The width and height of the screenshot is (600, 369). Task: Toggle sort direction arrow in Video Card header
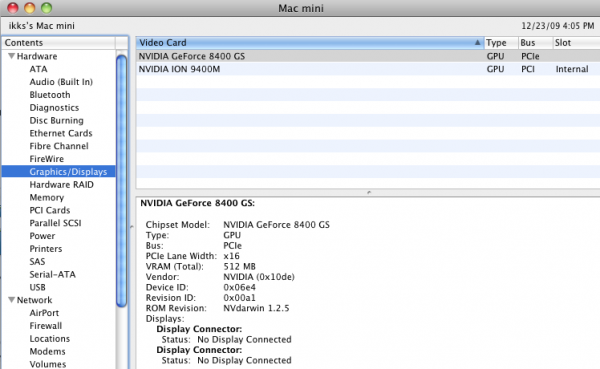tap(478, 42)
